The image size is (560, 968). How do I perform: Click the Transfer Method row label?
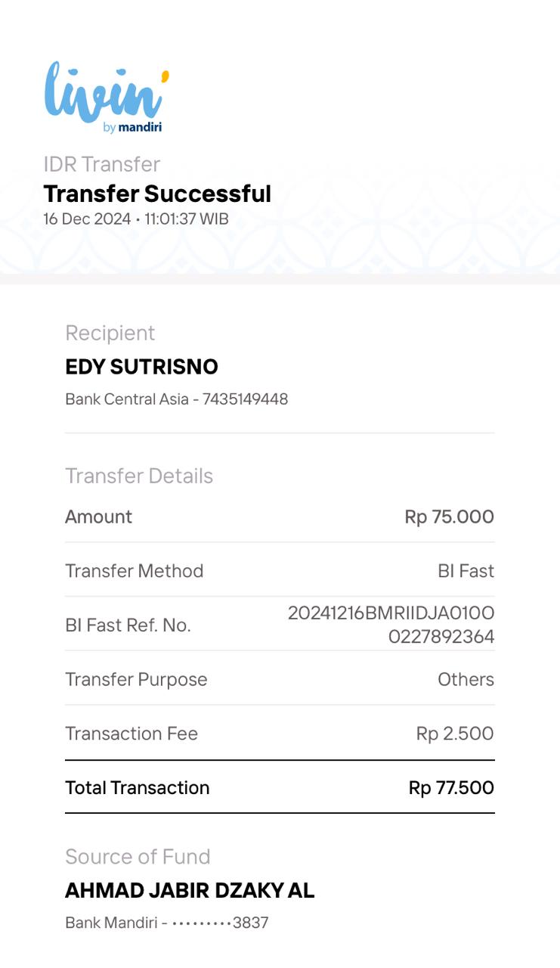pos(134,571)
